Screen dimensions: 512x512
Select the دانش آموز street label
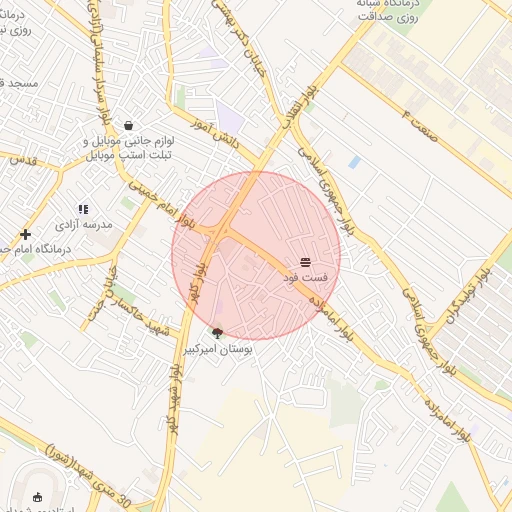(215, 134)
